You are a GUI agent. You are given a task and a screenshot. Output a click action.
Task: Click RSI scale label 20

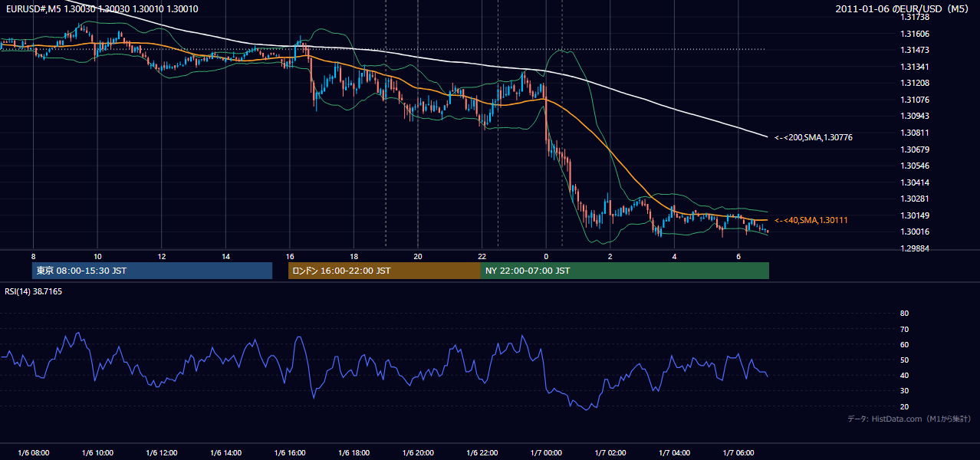[904, 406]
